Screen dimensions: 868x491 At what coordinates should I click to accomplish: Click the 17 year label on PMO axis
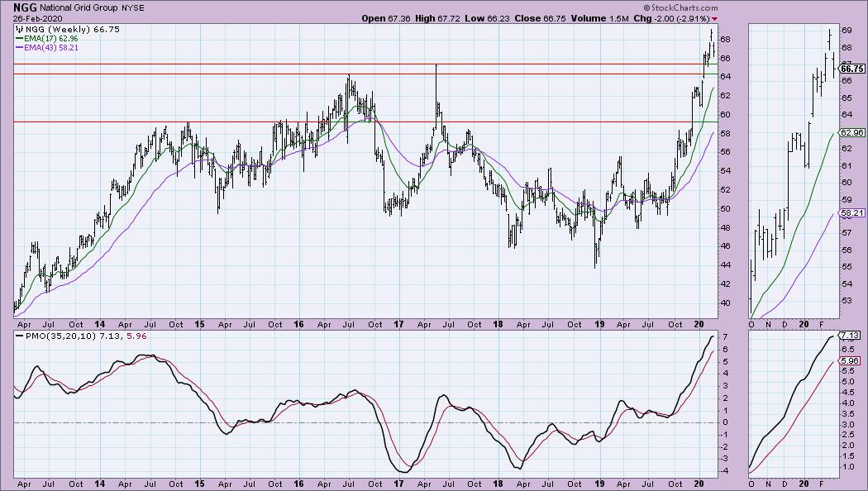tap(398, 484)
